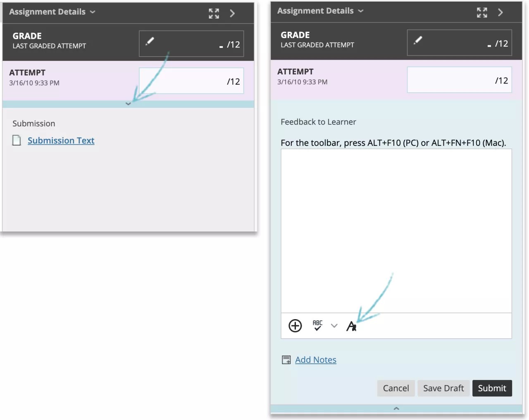
Task: Click the right arrow to collapse left panel
Action: pyautogui.click(x=232, y=13)
